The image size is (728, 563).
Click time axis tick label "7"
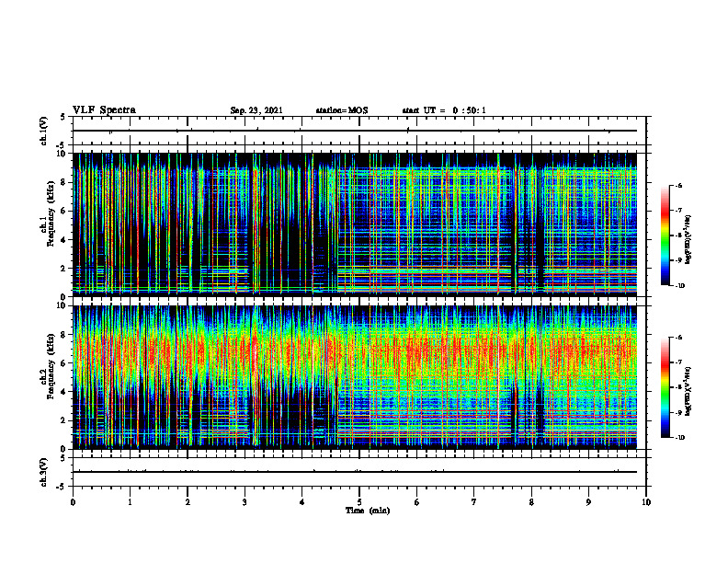click(x=474, y=502)
